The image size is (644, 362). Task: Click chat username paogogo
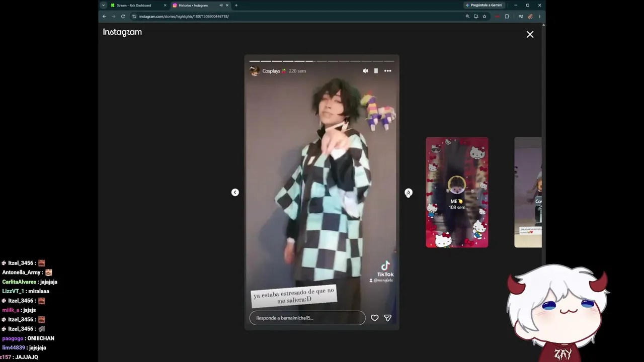13,338
